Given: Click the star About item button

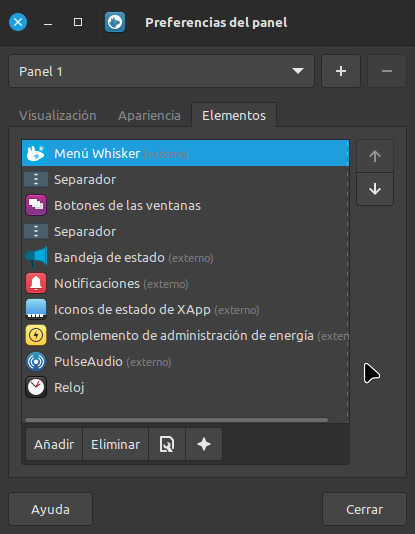Looking at the screenshot, I should click(x=204, y=444).
